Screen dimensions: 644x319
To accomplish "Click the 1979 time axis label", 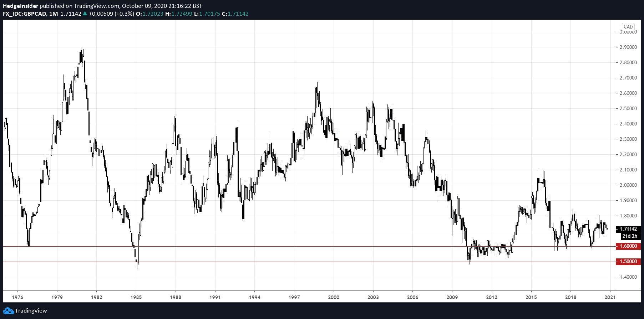I will point(57,297).
